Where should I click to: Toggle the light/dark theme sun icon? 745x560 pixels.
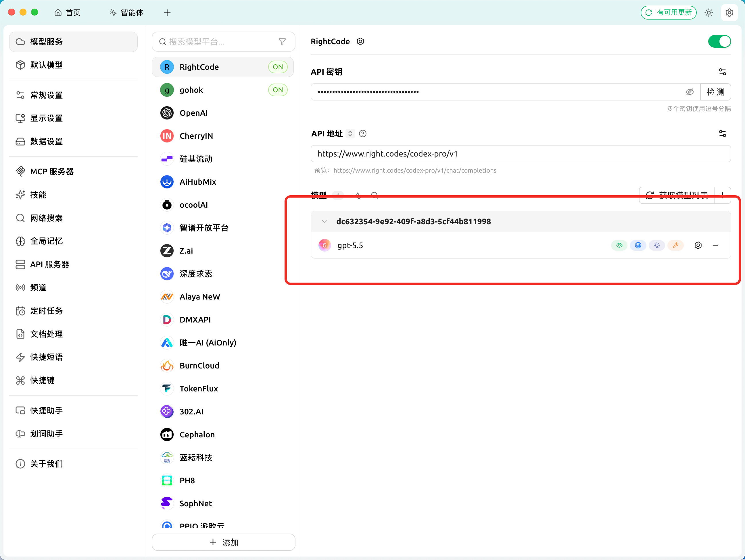pos(708,13)
